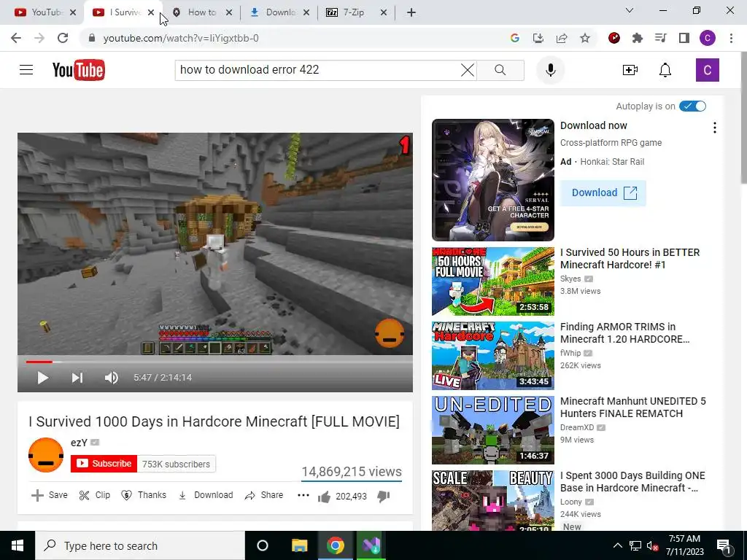Open the Windows Start menu
Viewport: 747px width, 560px height.
(x=18, y=545)
